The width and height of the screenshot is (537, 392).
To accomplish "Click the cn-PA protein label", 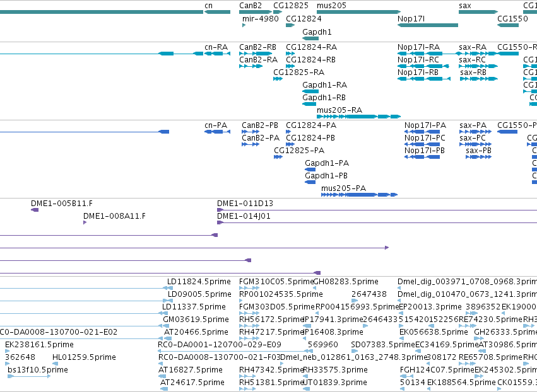I will coord(216,125).
